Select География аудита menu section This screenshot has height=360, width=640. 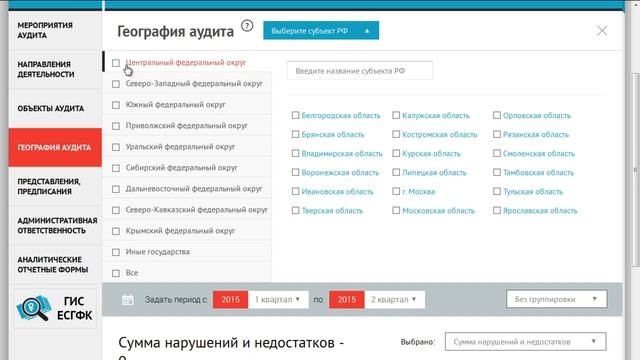pos(55,147)
